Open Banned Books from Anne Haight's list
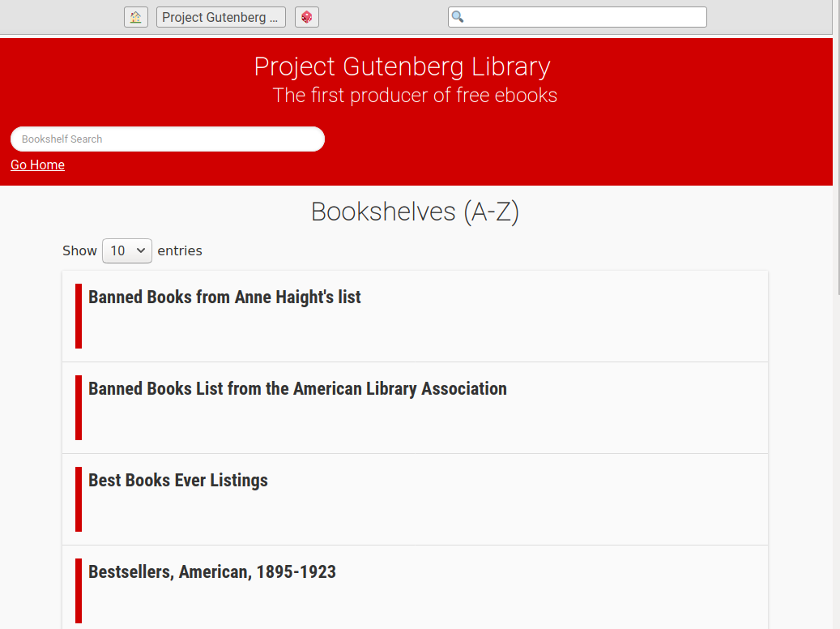The image size is (840, 629). (224, 297)
